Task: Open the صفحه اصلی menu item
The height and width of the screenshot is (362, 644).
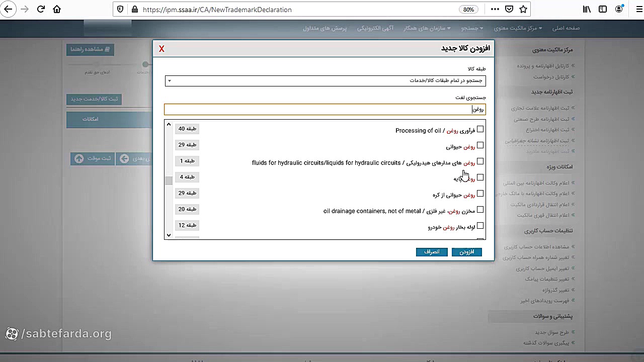Action: pyautogui.click(x=566, y=28)
